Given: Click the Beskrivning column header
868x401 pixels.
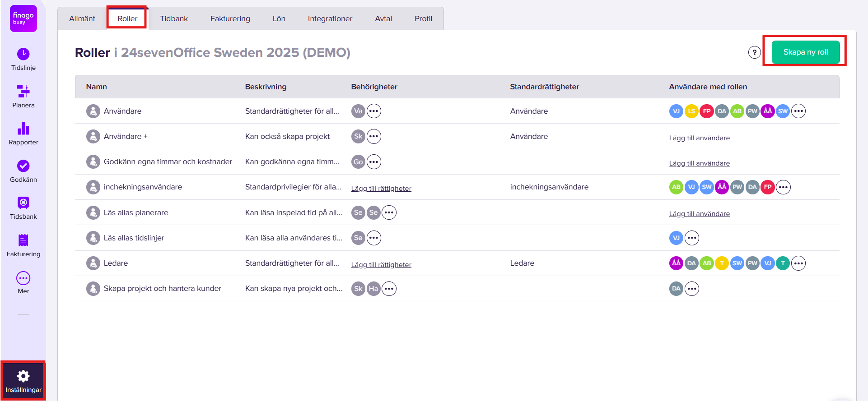Looking at the screenshot, I should tap(266, 87).
